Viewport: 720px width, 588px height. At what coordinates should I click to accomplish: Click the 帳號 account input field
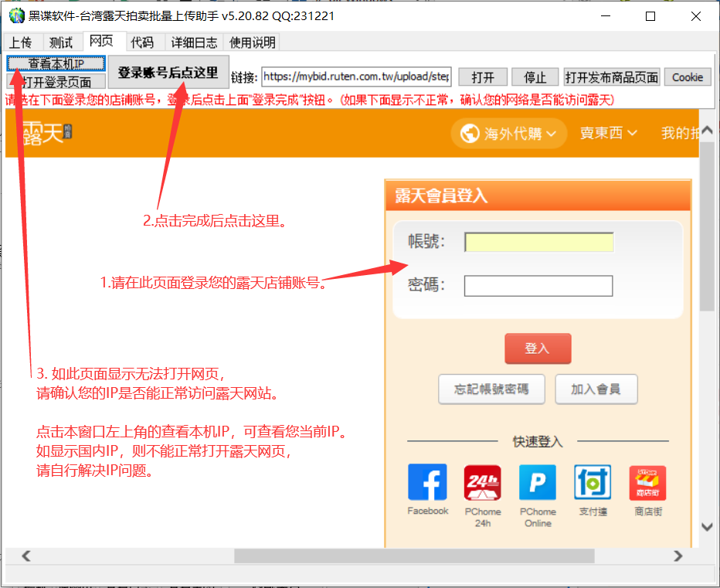538,242
